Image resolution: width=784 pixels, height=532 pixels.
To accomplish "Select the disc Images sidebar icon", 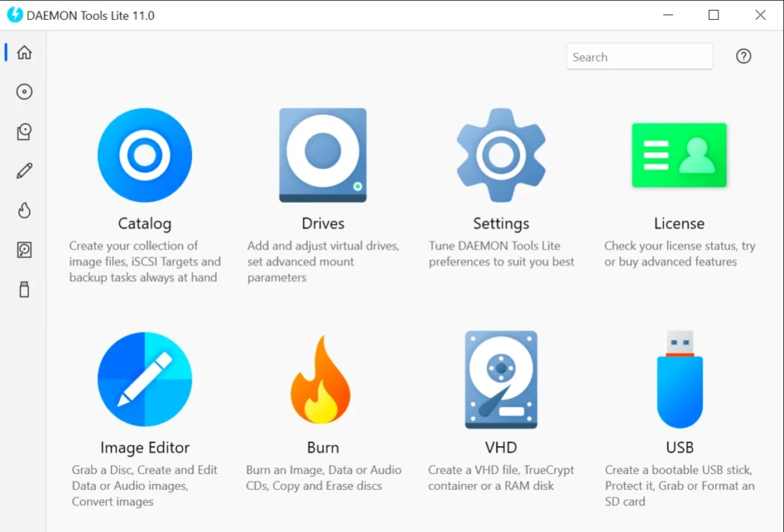I will (24, 92).
